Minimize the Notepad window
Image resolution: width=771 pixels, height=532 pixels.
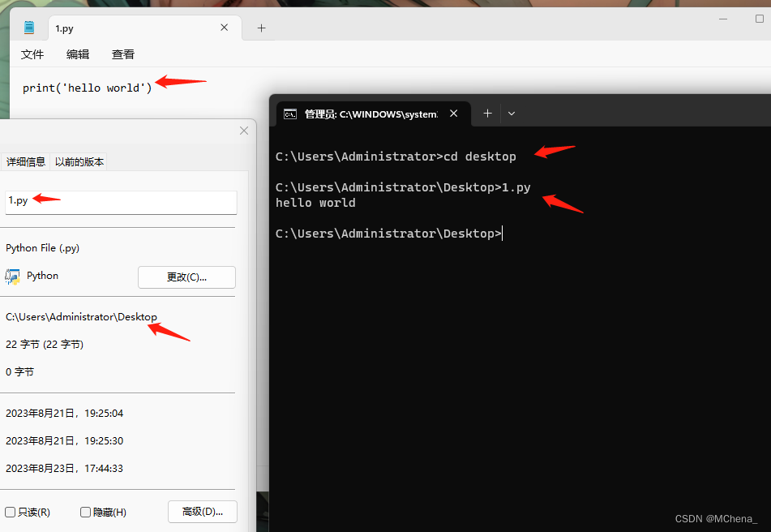tap(723, 19)
